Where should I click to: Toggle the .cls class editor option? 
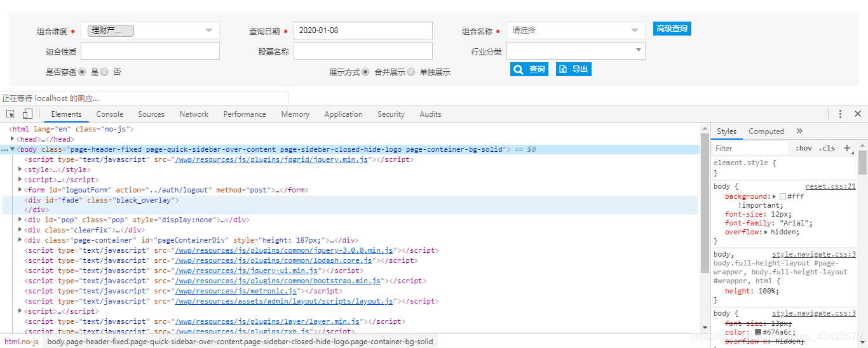coord(827,148)
